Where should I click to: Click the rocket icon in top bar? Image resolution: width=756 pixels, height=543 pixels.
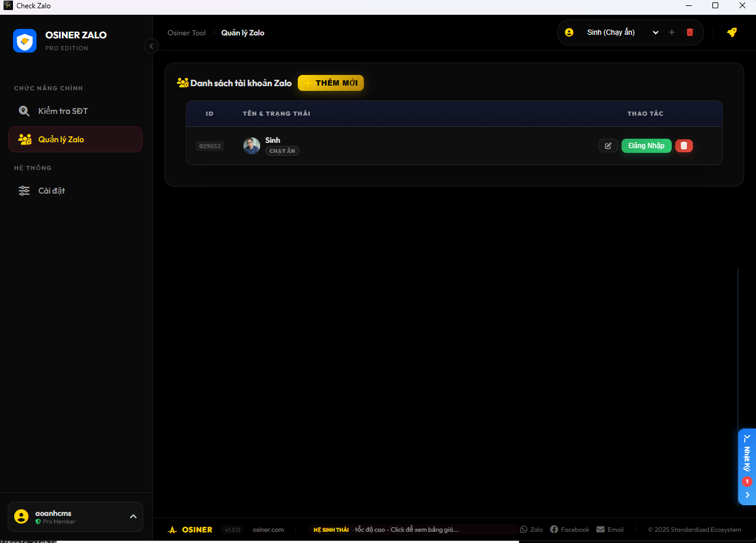732,32
